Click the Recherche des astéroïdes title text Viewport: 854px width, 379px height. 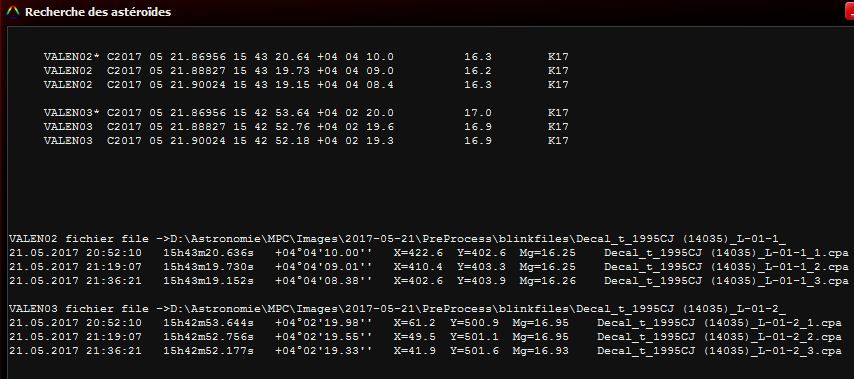[98, 12]
